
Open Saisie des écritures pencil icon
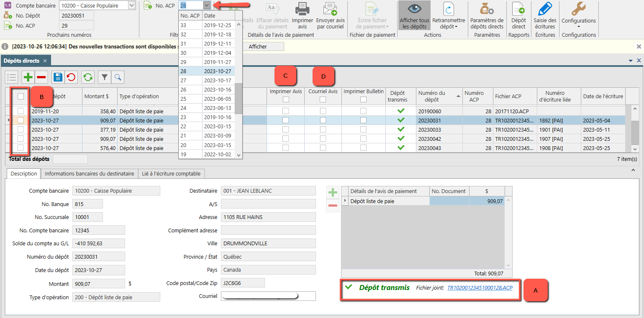[545, 9]
